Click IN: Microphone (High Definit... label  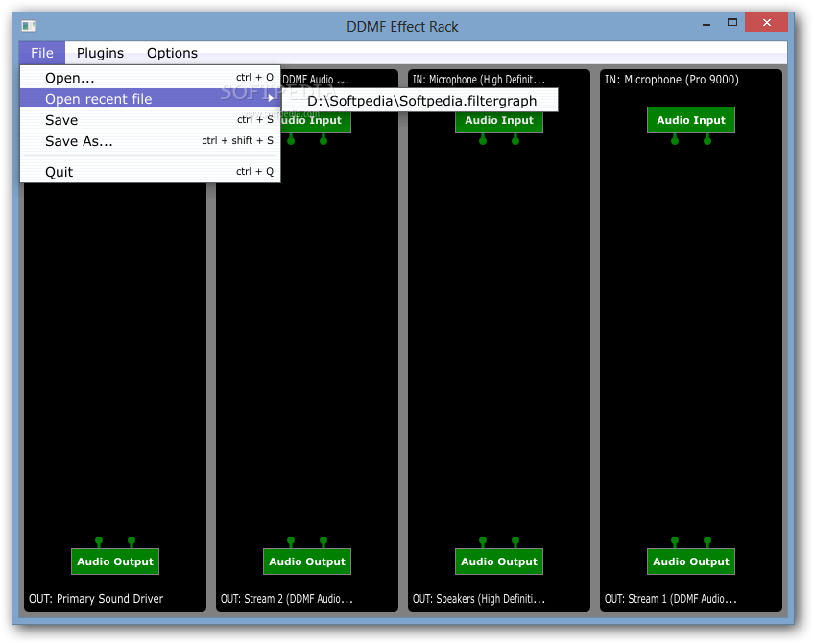click(479, 80)
